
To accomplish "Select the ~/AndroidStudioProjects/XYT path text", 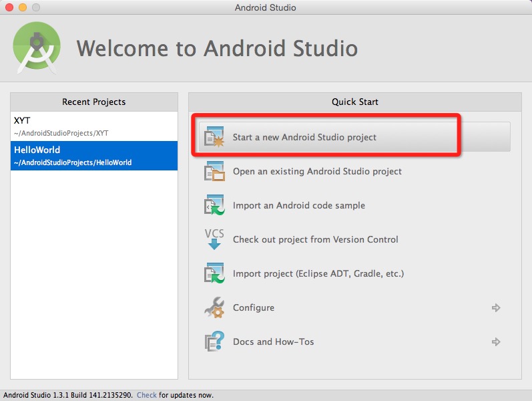I will click(61, 133).
